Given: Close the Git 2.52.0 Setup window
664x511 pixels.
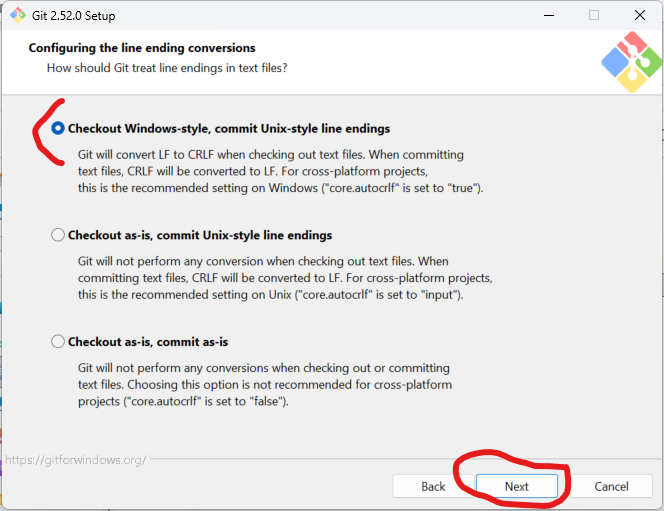Looking at the screenshot, I should click(x=640, y=15).
